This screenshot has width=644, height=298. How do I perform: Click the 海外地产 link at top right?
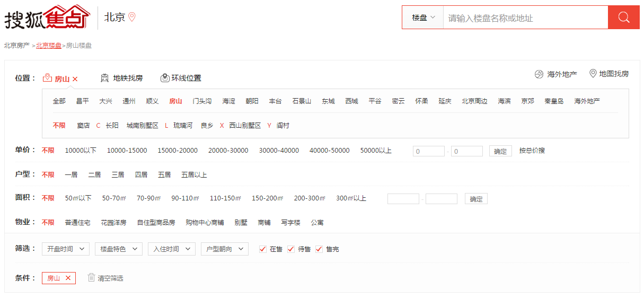562,74
